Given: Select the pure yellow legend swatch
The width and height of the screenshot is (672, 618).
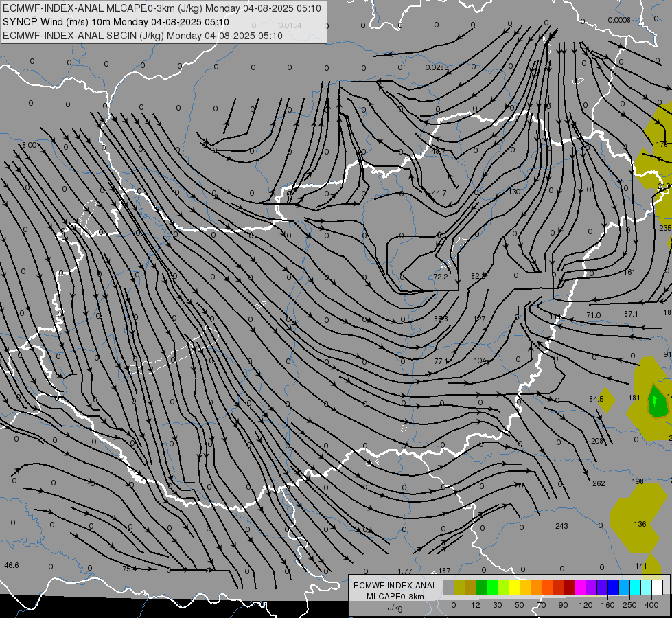Looking at the screenshot, I should click(x=514, y=587).
